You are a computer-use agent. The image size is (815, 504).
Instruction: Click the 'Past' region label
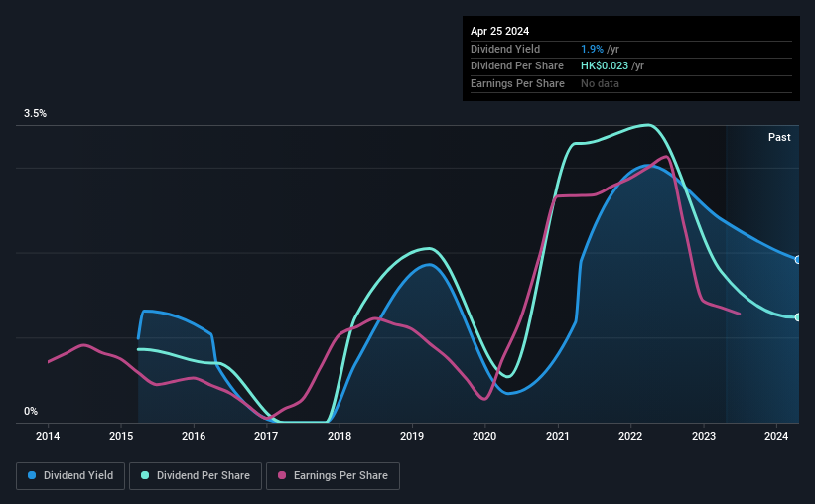point(779,137)
